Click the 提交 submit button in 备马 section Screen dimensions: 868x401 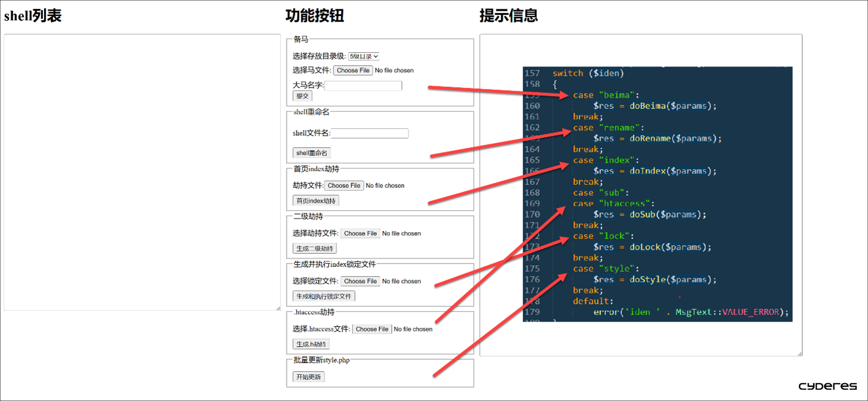303,96
